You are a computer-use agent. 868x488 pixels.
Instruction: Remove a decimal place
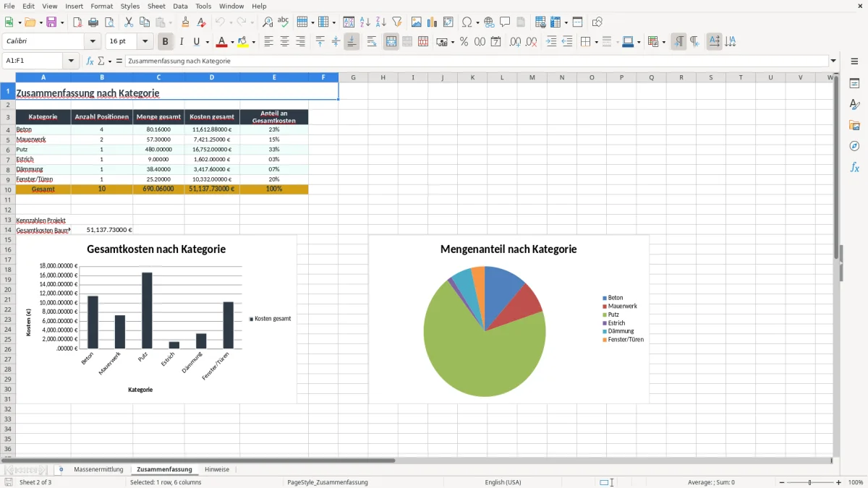[x=532, y=42]
